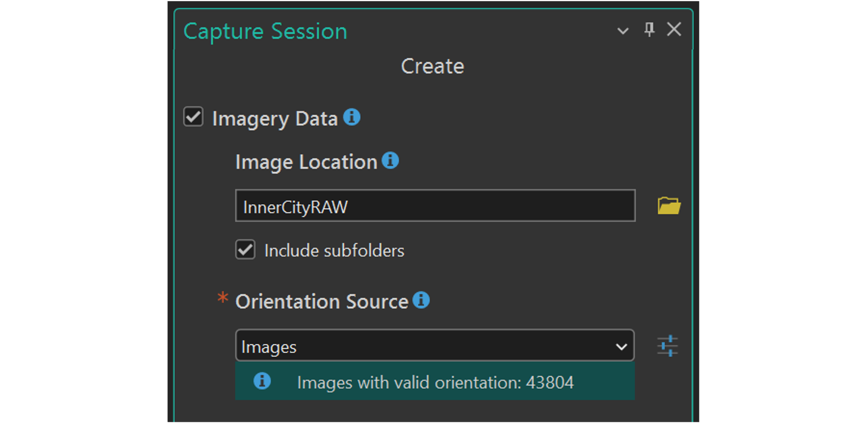Open the Image Location folder browse icon
This screenshot has height=423, width=868.
[669, 205]
